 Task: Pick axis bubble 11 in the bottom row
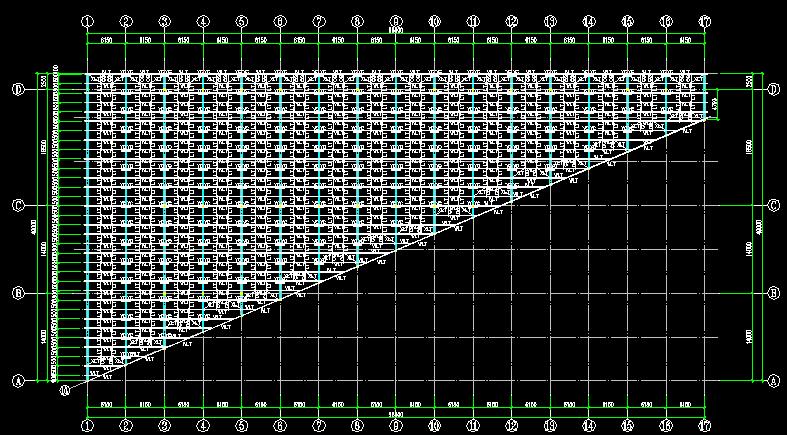473,426
